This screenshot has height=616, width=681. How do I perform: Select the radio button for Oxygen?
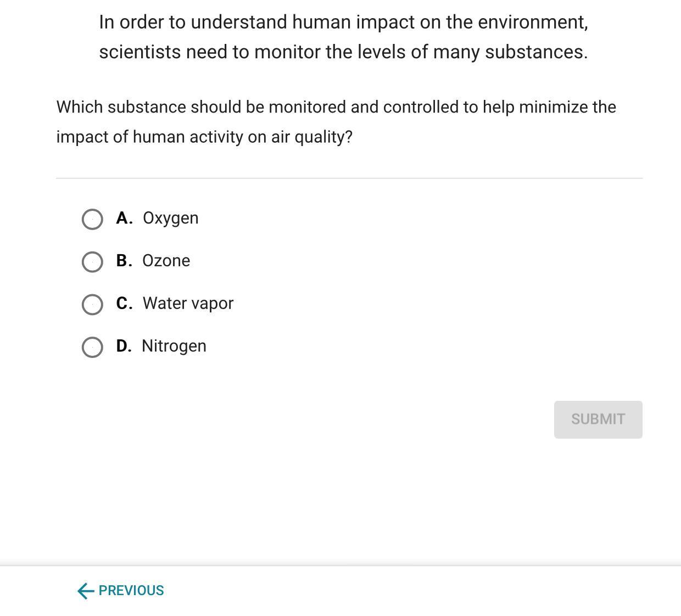coord(92,219)
